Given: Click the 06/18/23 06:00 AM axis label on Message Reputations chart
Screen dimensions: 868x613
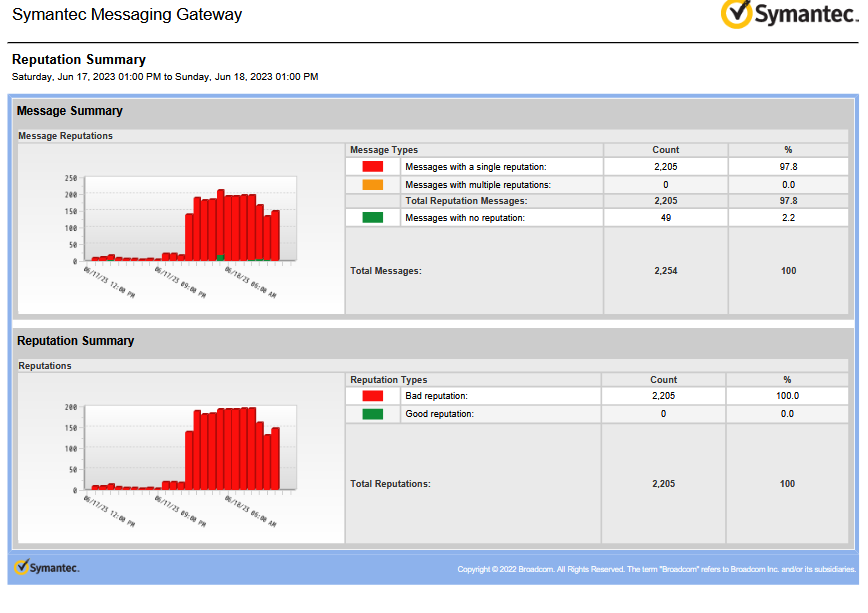Looking at the screenshot, I should [x=250, y=282].
